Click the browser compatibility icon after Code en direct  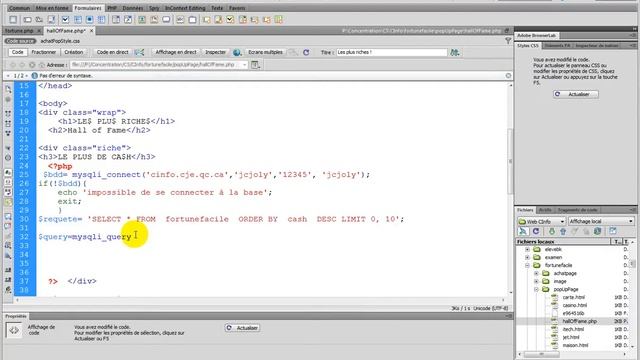click(139, 52)
